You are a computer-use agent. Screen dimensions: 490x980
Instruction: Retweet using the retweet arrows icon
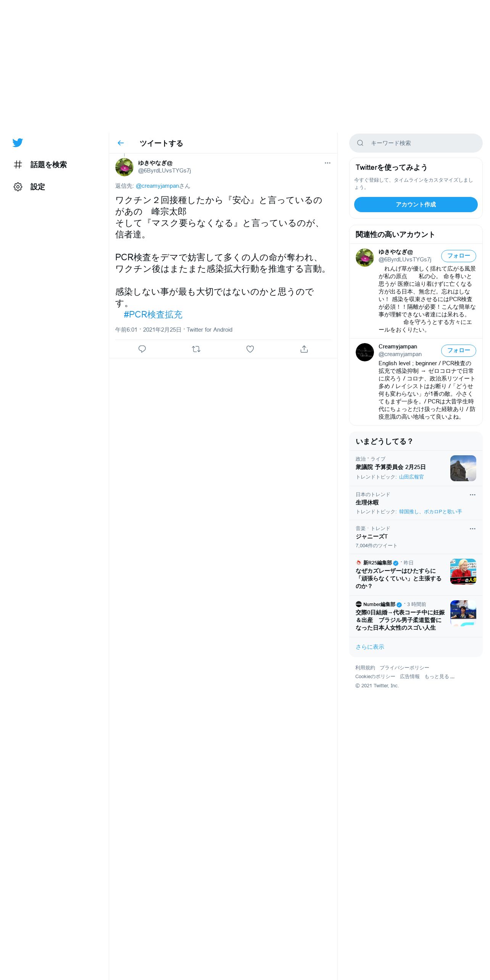click(x=196, y=349)
